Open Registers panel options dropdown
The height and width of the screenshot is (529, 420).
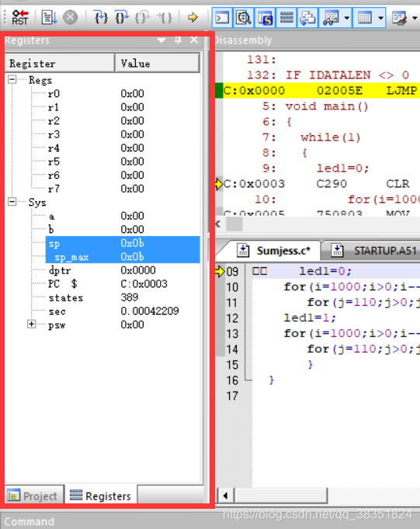(x=161, y=40)
